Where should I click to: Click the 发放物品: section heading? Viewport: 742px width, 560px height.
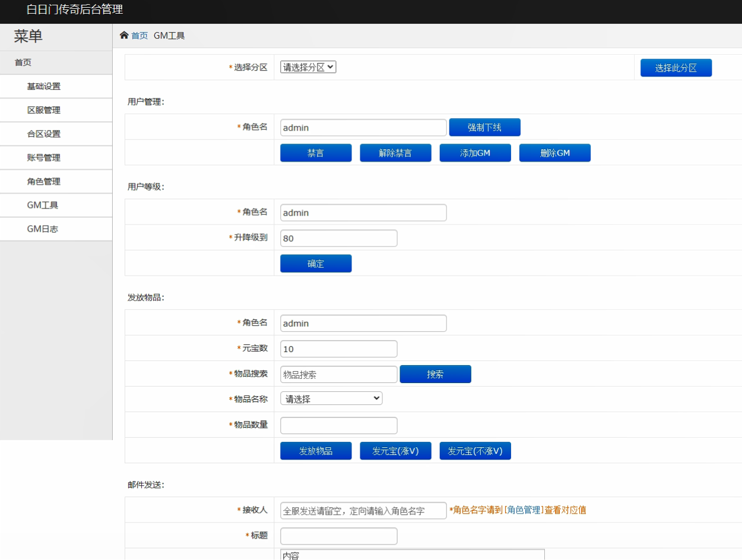pos(145,298)
